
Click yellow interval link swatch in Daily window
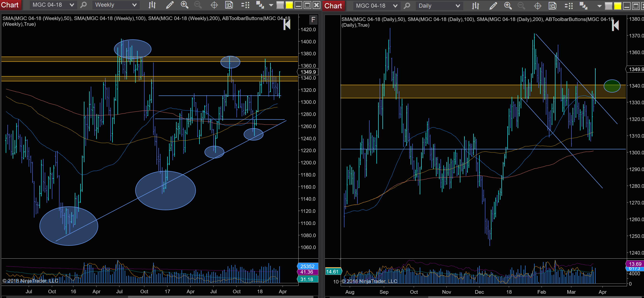point(618,6)
